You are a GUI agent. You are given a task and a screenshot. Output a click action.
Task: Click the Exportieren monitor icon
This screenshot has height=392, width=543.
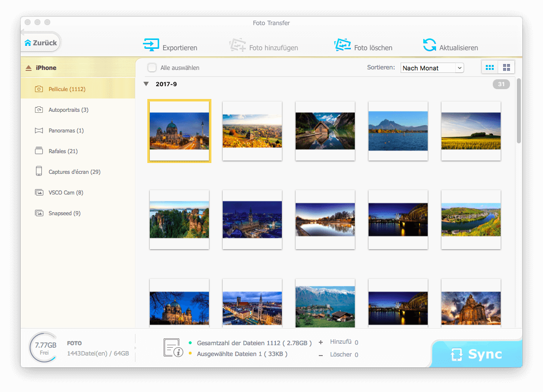point(151,45)
